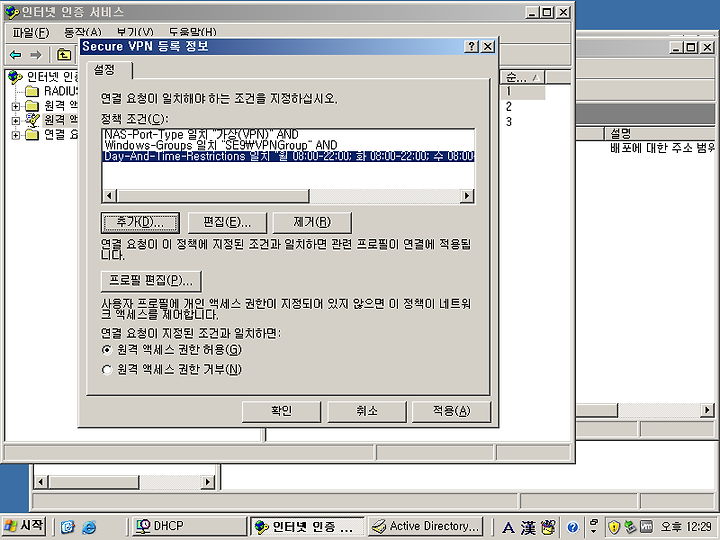This screenshot has width=720, height=540.
Task: Open the 시작 Start button
Action: [24, 526]
